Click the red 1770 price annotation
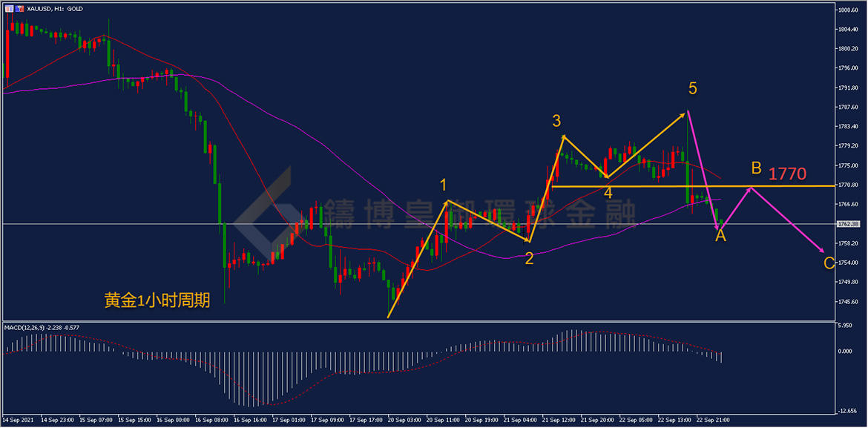The image size is (868, 428). [x=787, y=174]
